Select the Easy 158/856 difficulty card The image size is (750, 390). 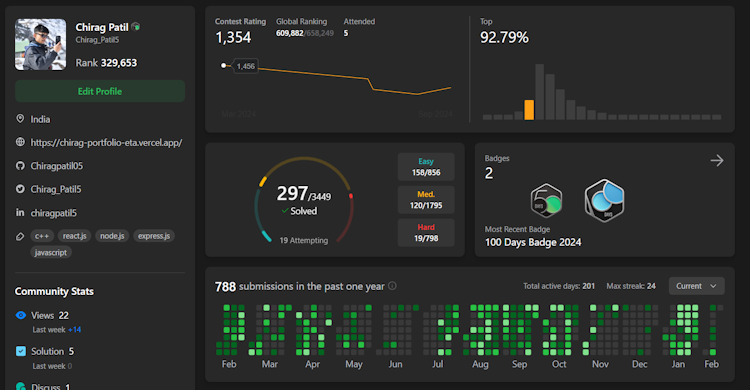click(x=426, y=167)
